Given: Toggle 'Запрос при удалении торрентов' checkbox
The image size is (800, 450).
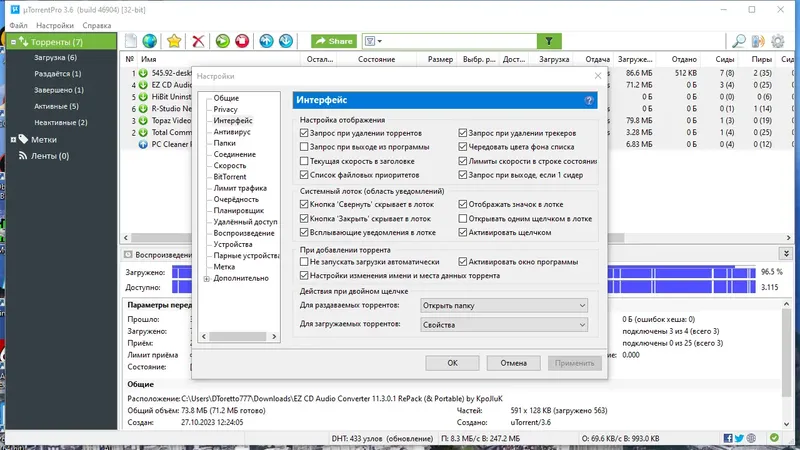Looking at the screenshot, I should point(304,133).
